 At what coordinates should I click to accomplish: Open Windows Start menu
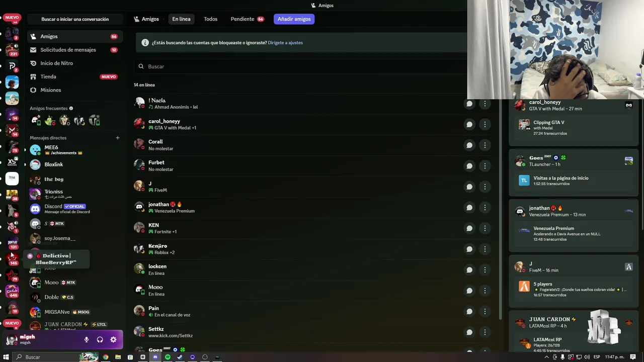6,357
